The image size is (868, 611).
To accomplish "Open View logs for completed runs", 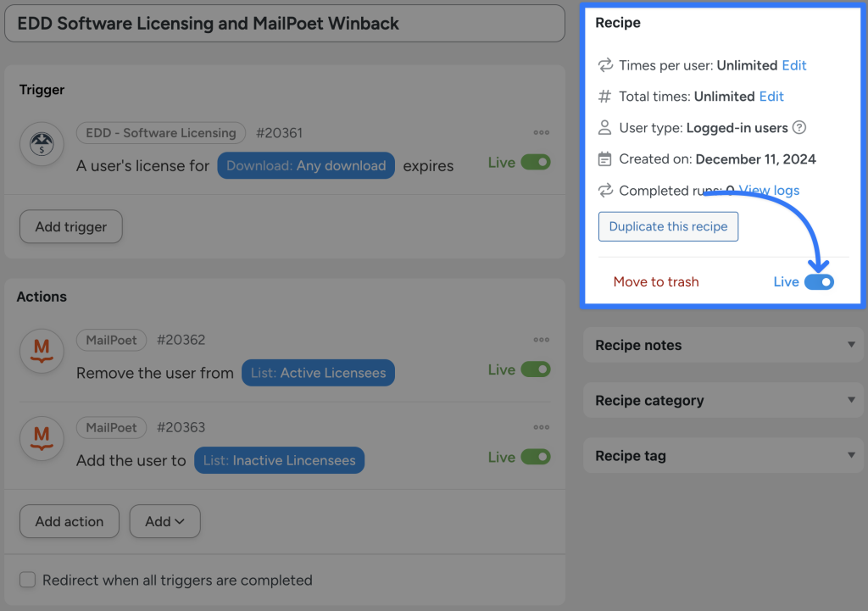I will coord(768,190).
